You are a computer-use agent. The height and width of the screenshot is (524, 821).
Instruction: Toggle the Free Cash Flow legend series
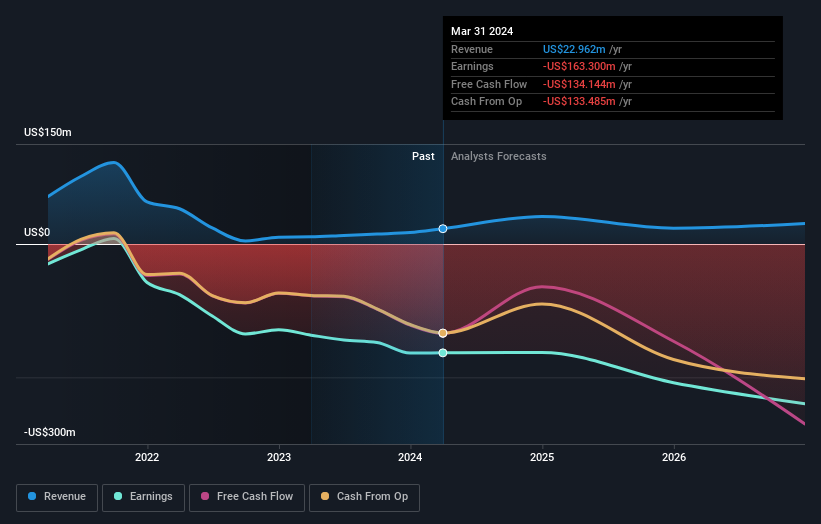click(247, 497)
